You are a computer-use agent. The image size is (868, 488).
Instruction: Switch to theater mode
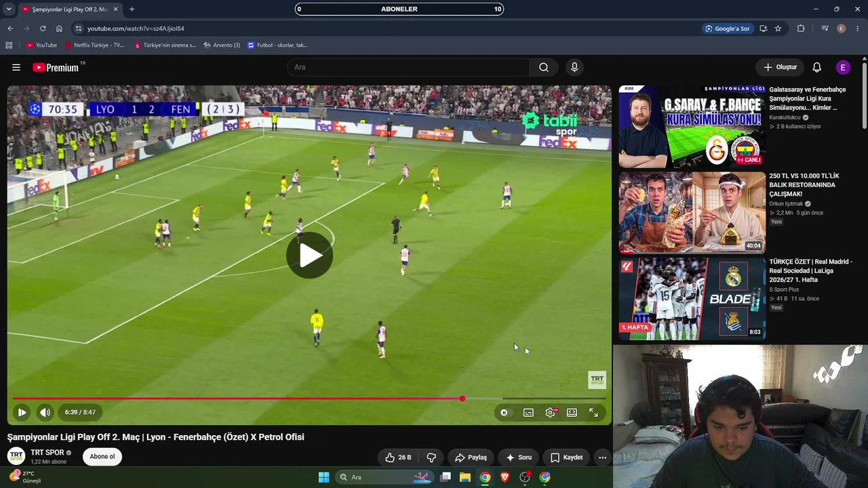click(x=572, y=412)
